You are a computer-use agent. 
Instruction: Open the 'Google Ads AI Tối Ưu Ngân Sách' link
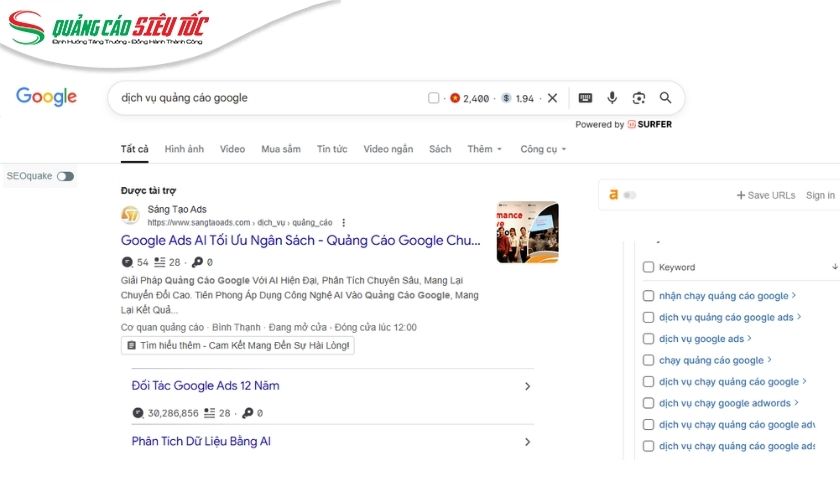[300, 241]
